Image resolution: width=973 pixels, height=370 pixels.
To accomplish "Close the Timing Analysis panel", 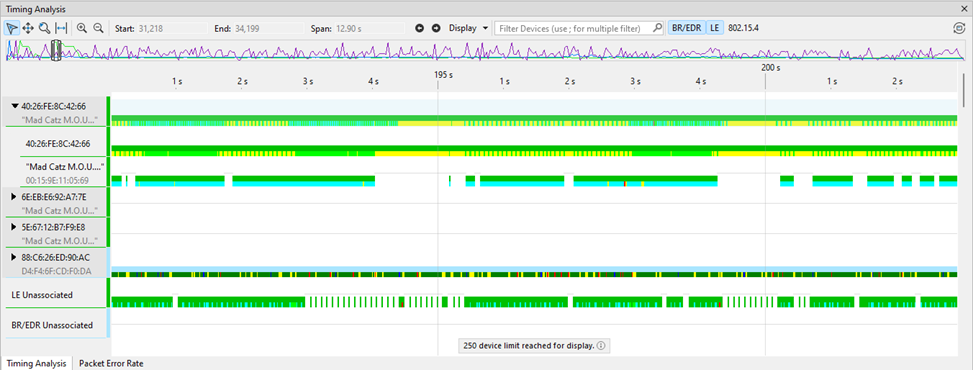I will [x=964, y=9].
